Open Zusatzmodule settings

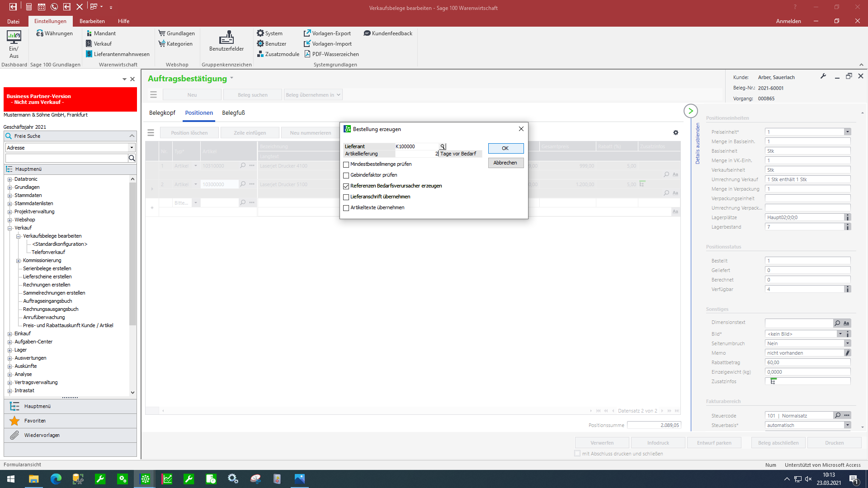click(x=278, y=54)
